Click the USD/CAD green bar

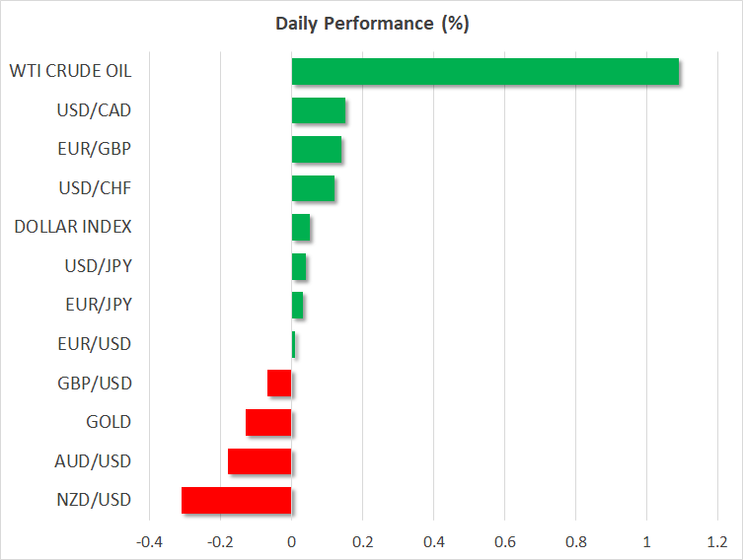point(319,110)
